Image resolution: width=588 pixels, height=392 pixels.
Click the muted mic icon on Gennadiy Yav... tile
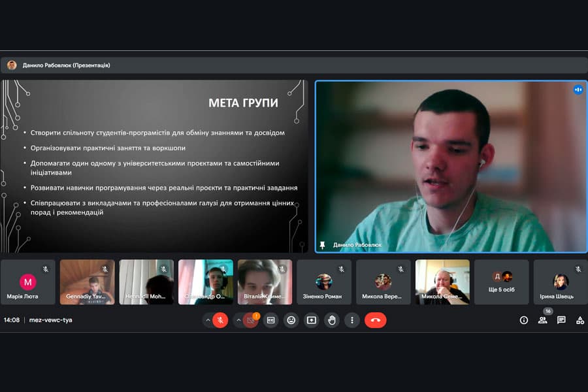click(105, 269)
